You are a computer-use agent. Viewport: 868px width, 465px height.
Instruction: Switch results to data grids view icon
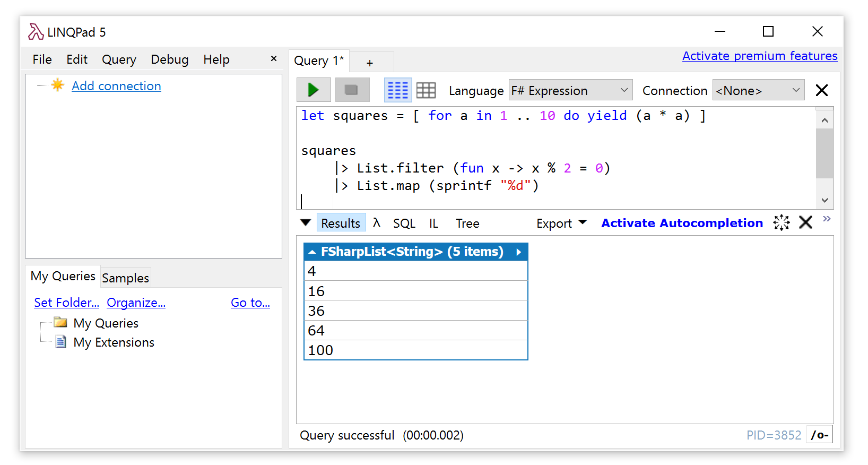point(426,90)
